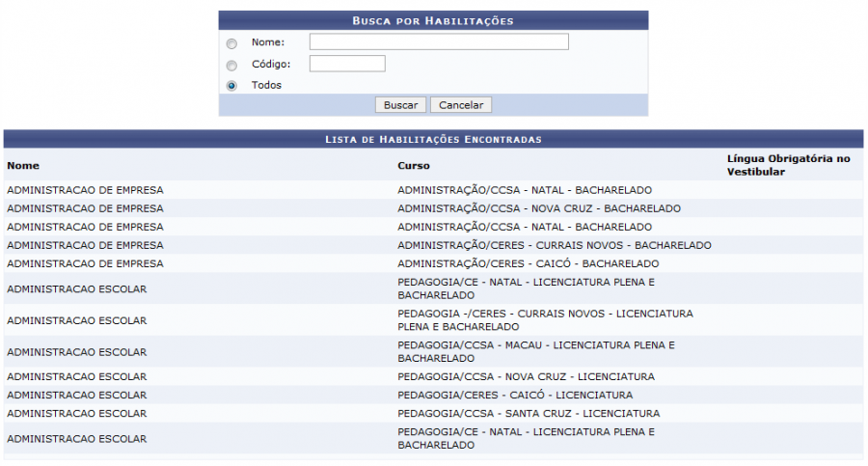Click the Lista de Habilitações Encontradas title bar
Viewport: 868px width, 466px height.
433,140
